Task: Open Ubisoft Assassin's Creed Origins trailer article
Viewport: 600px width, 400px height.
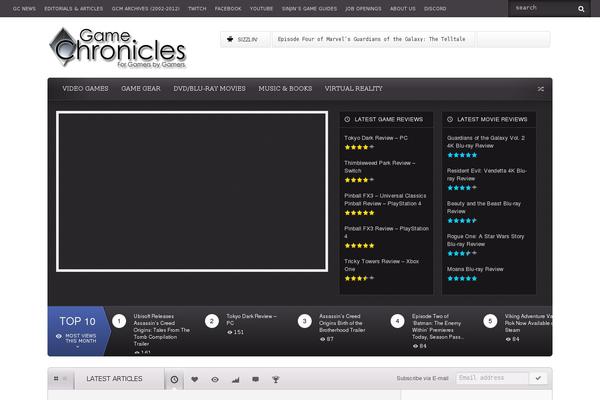Action: pyautogui.click(x=161, y=330)
